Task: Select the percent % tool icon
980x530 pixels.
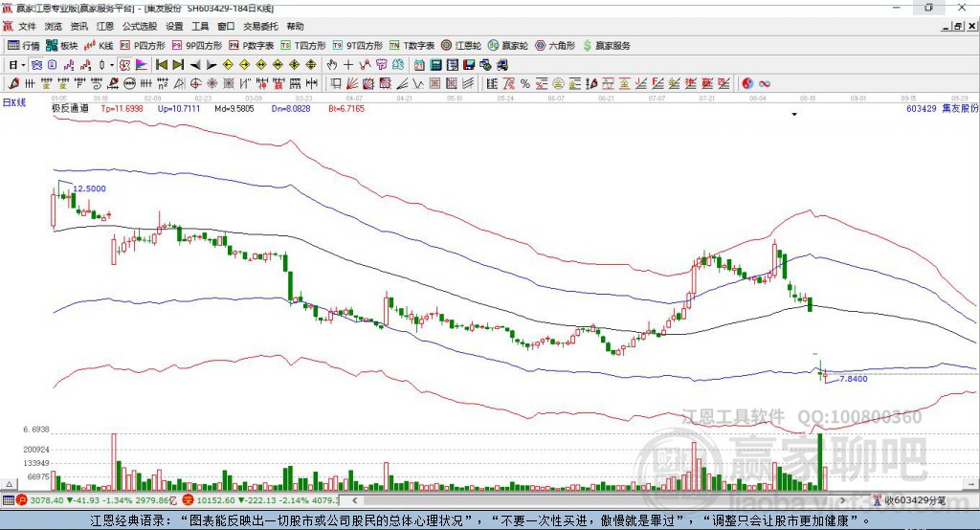Action: click(x=525, y=84)
